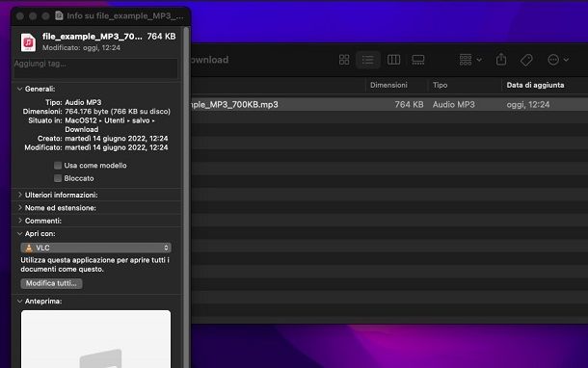
Task: Click the audio preview thumbnail
Action: (x=96, y=339)
